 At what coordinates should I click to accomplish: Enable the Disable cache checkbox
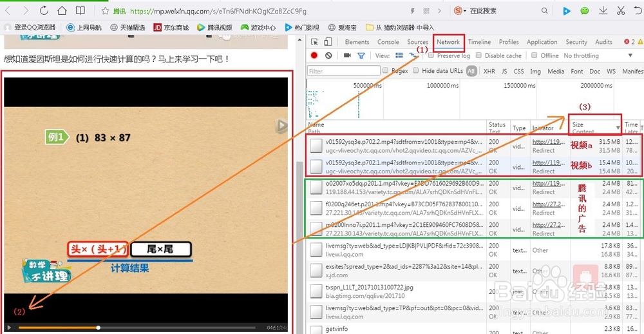pos(478,55)
